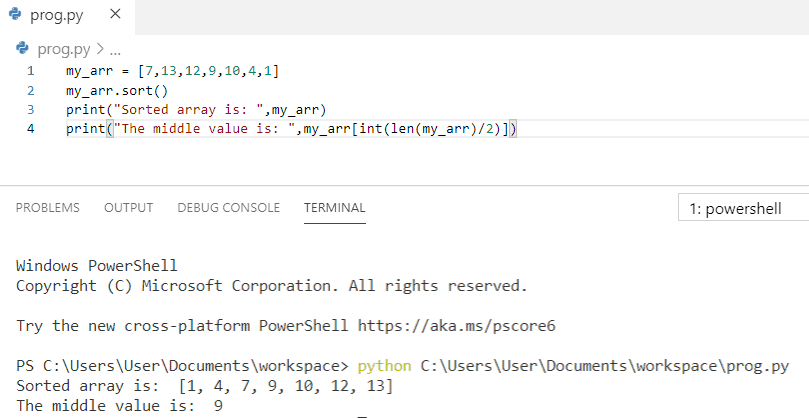Click the 'Windows PowerShell' terminal line
The height and width of the screenshot is (418, 809).
(x=96, y=266)
